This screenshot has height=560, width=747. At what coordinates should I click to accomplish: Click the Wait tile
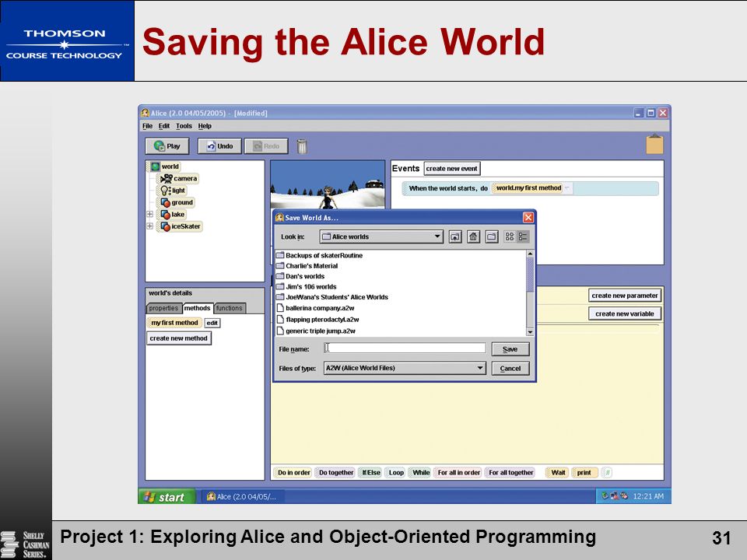click(557, 473)
